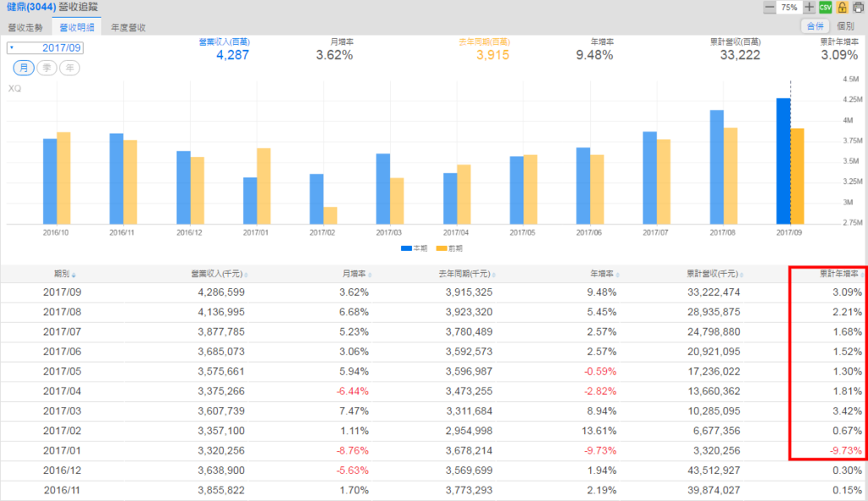Sort by the 年增率 table column header

604,274
